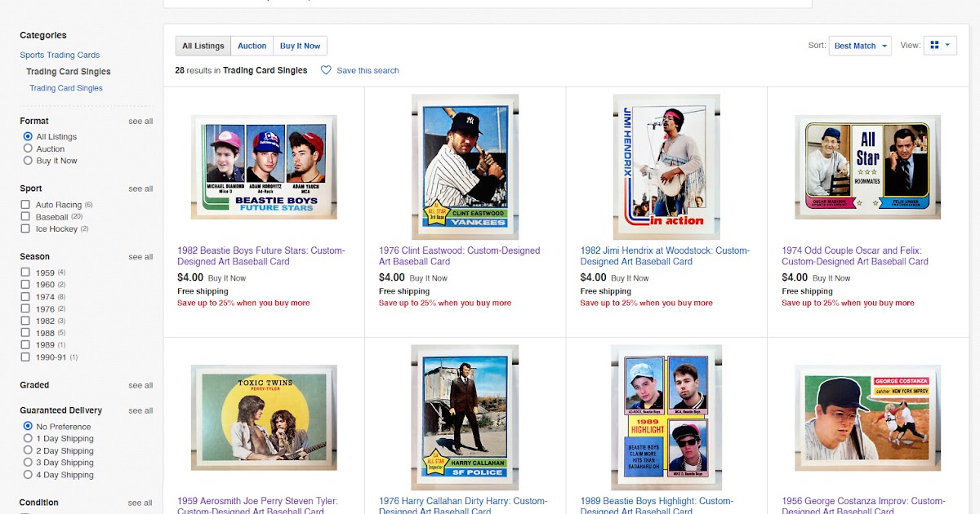Image resolution: width=980 pixels, height=514 pixels.
Task: Open the Clint Eastwood Yankees card image
Action: pos(465,167)
